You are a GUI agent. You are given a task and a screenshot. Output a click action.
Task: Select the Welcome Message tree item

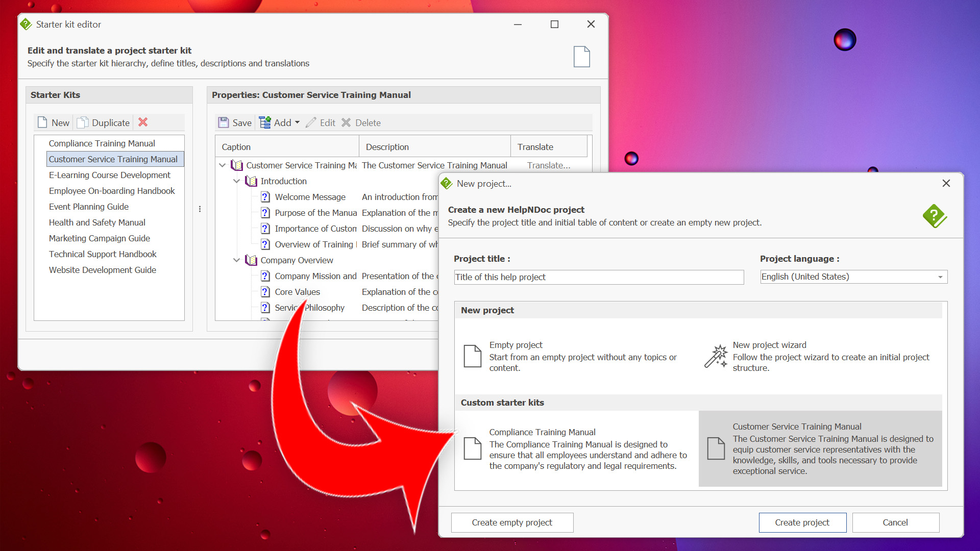pyautogui.click(x=310, y=197)
